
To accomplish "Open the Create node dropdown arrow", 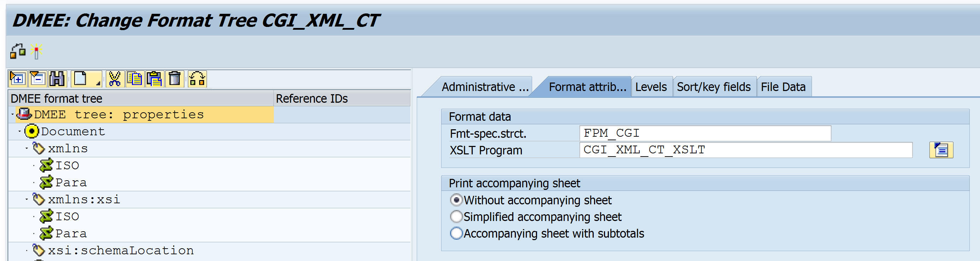I will pos(98,83).
